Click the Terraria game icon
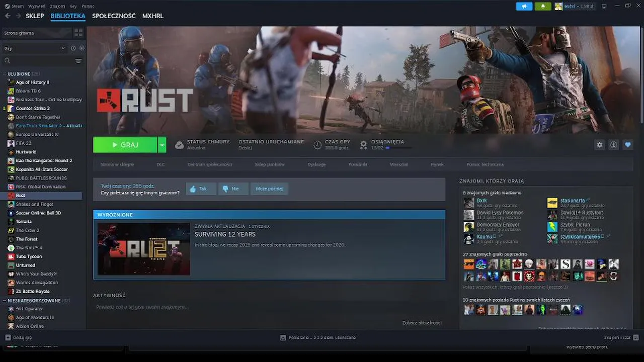This screenshot has height=362, width=644. point(11,222)
